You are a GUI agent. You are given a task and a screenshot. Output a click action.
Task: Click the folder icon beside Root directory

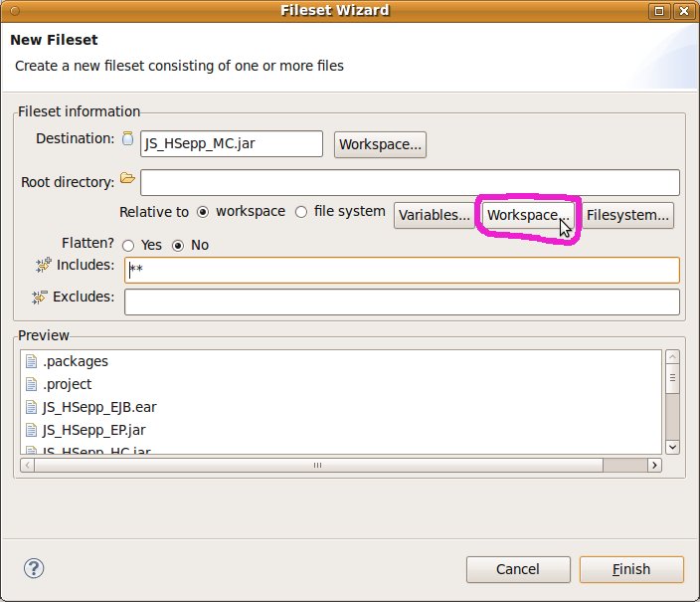[127, 179]
